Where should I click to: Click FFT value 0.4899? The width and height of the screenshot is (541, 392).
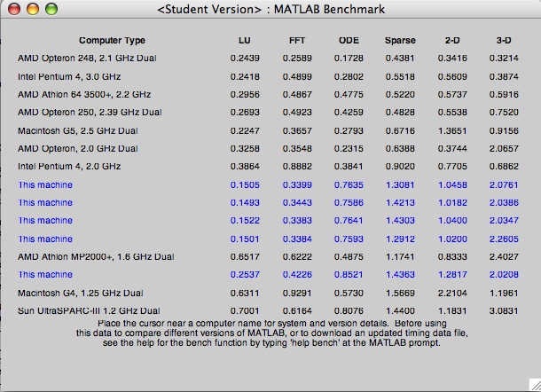point(297,76)
